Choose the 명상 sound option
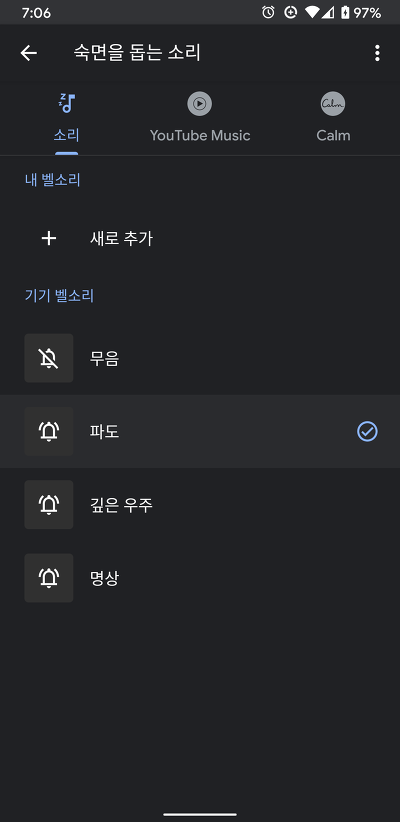The height and width of the screenshot is (822, 400). click(x=200, y=578)
